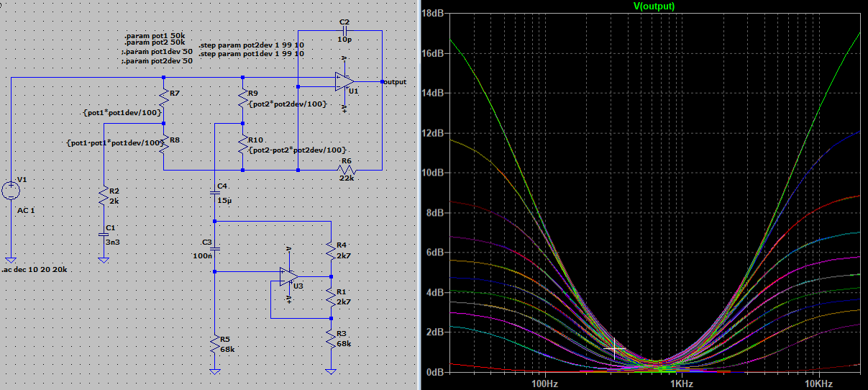Viewport: 868px width, 390px height.
Task: Select capacitor C2 symbol
Action: tap(344, 31)
